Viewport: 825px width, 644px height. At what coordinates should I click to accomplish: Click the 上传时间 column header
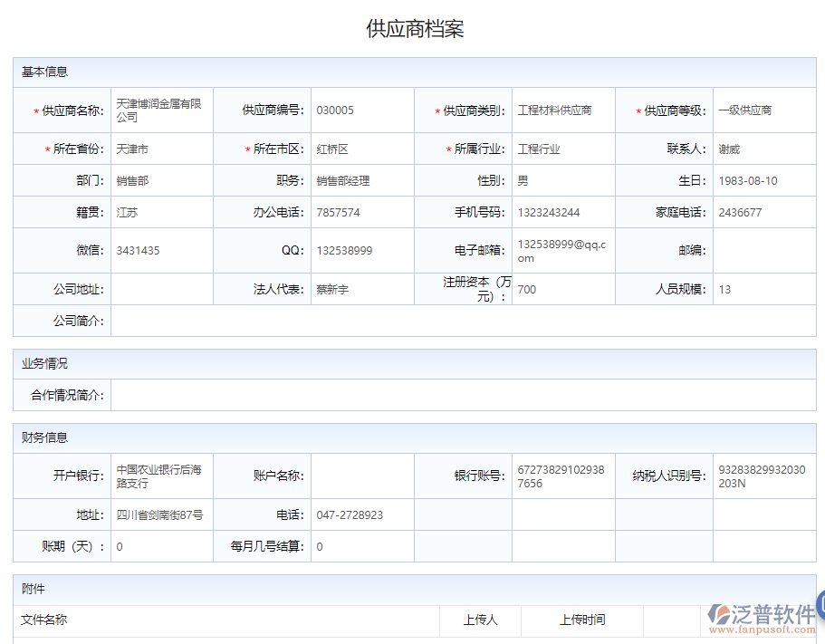pyautogui.click(x=583, y=621)
